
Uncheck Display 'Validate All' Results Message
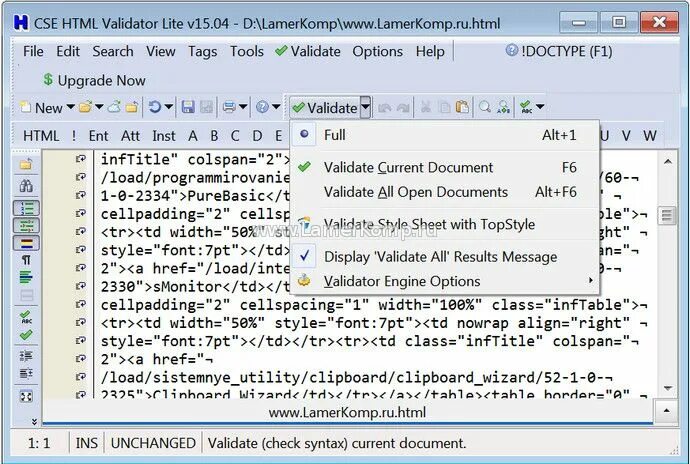(445, 257)
